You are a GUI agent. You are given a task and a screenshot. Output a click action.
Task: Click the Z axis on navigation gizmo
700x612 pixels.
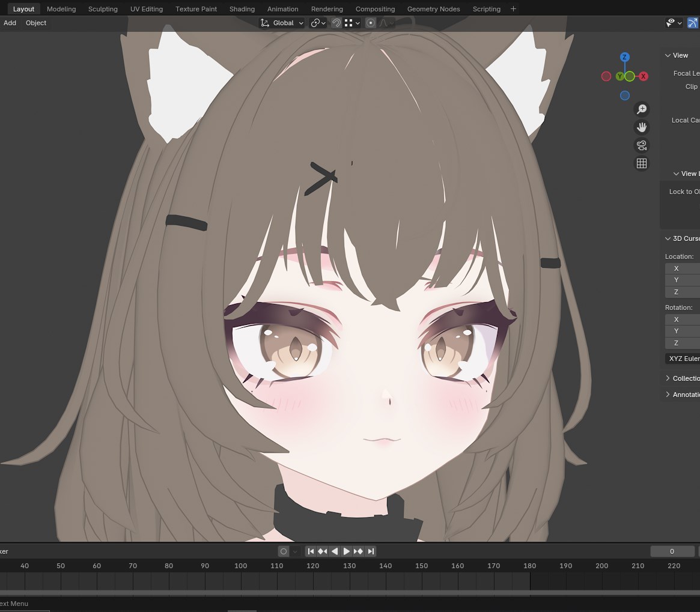point(624,56)
